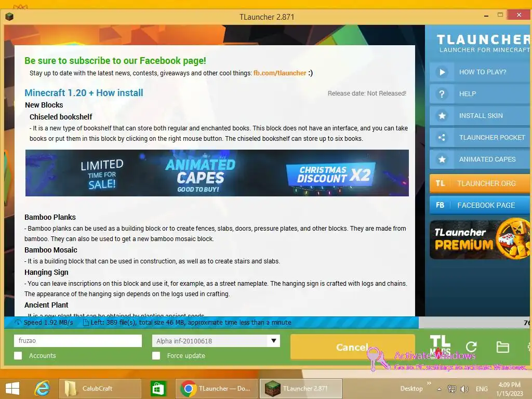Open the Help menu item

point(480,94)
